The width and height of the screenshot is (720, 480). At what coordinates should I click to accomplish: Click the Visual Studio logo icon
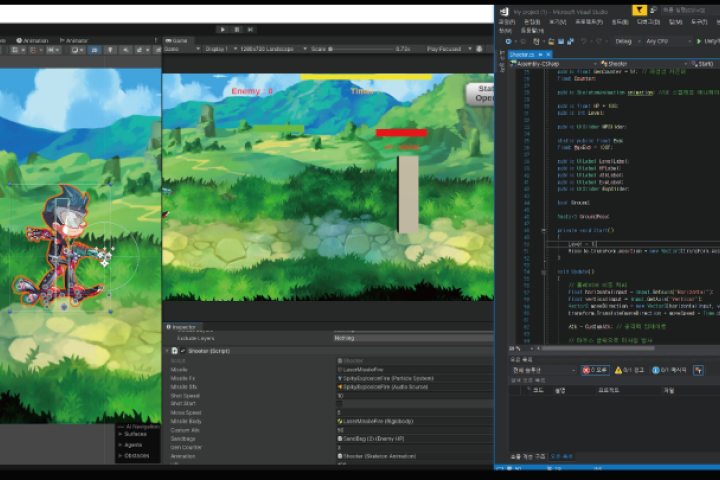tap(504, 12)
